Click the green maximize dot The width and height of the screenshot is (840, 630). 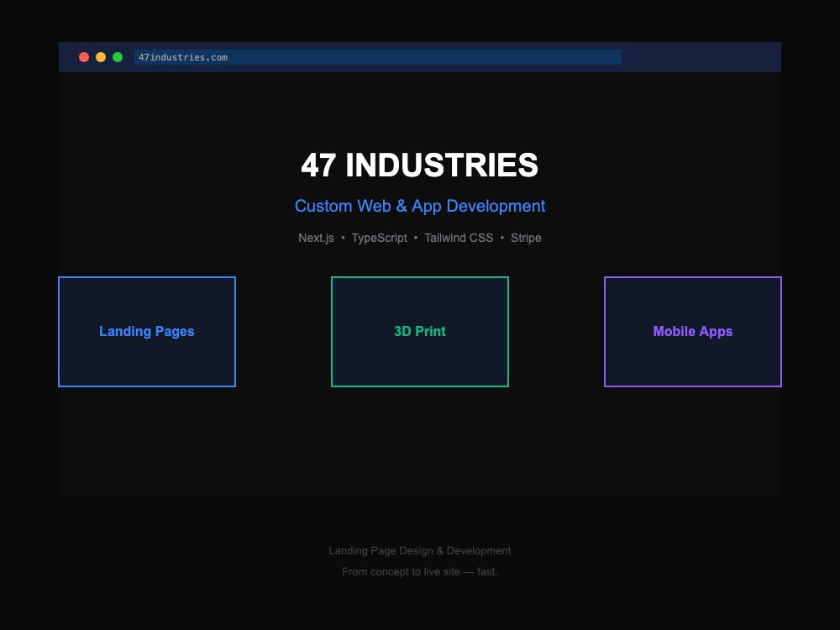[118, 57]
